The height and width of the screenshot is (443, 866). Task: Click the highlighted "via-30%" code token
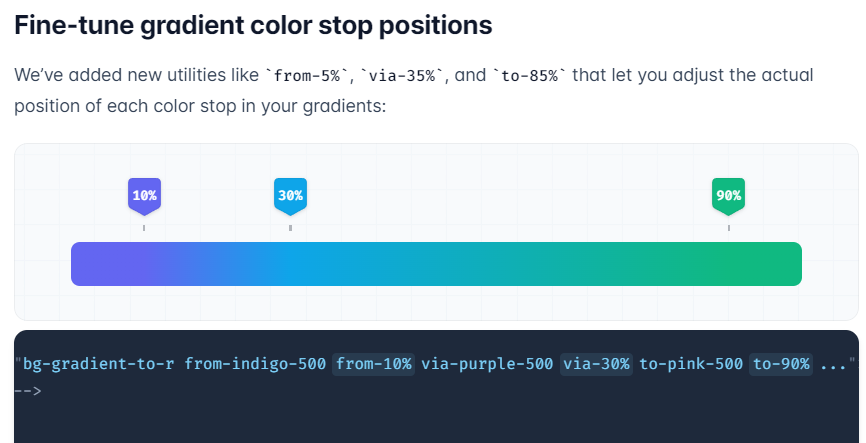point(596,364)
